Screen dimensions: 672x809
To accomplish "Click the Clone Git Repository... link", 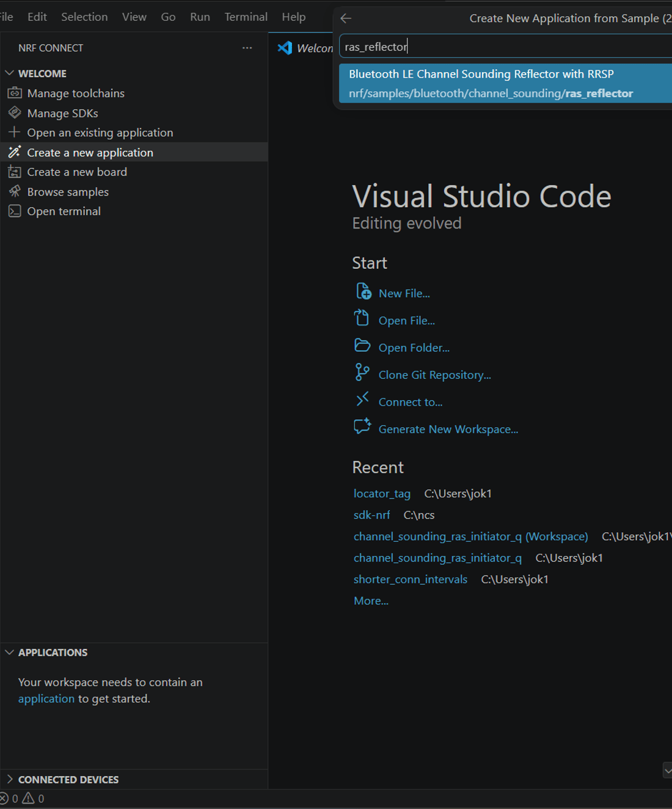I will [x=435, y=375].
